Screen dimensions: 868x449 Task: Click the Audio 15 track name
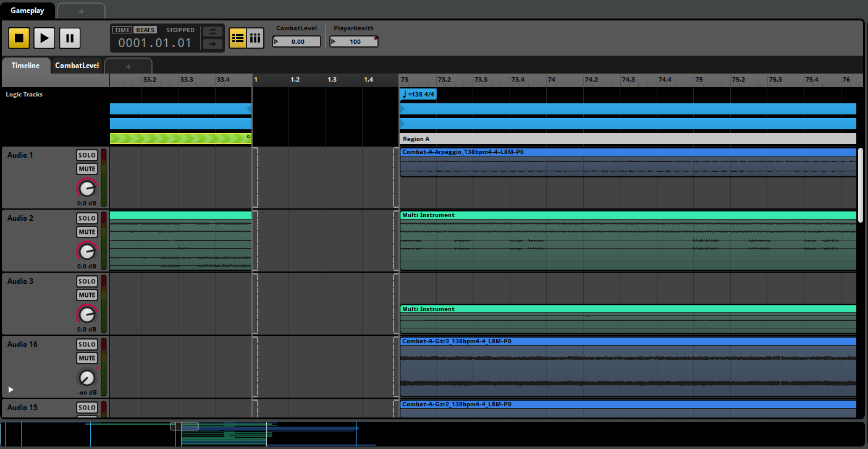(x=22, y=408)
